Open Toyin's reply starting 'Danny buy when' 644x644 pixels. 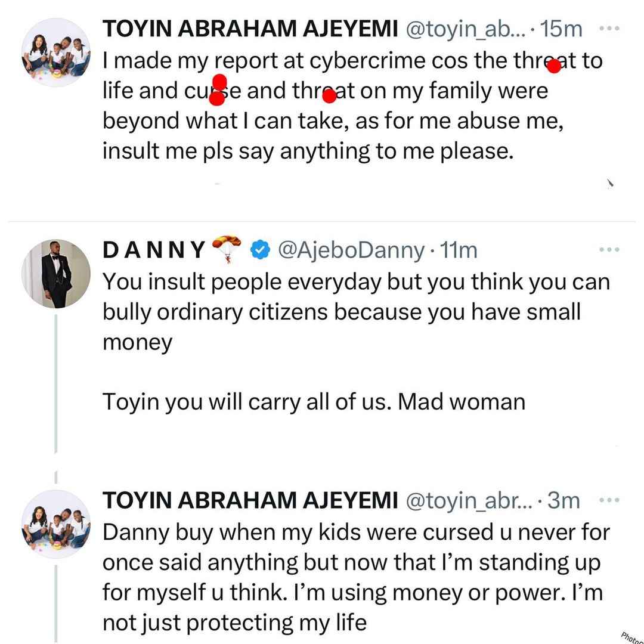click(356, 577)
